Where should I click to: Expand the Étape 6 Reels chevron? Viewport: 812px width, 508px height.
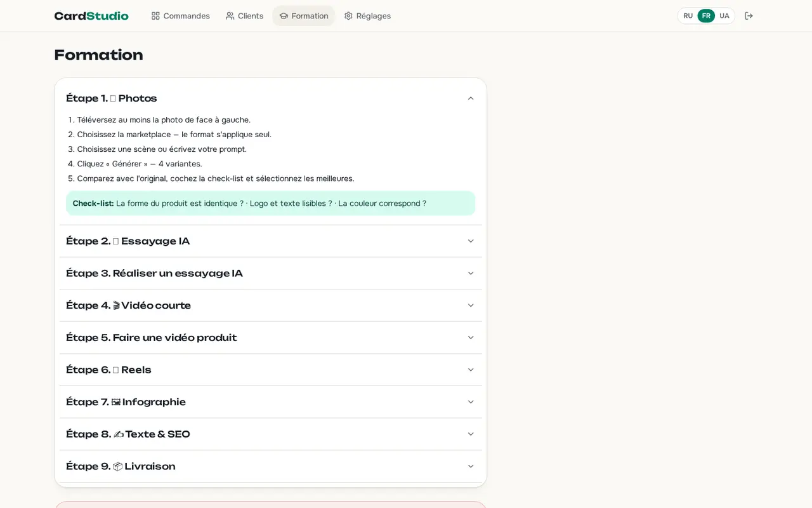(471, 370)
